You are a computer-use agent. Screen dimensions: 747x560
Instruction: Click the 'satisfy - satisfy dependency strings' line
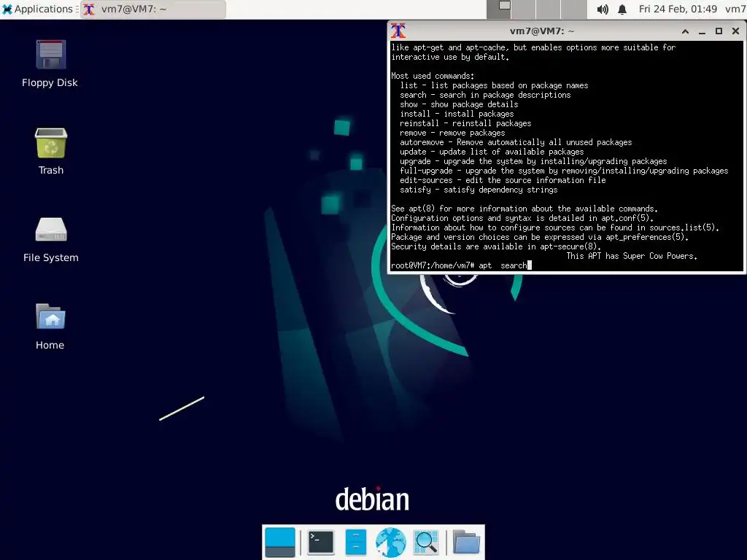479,190
